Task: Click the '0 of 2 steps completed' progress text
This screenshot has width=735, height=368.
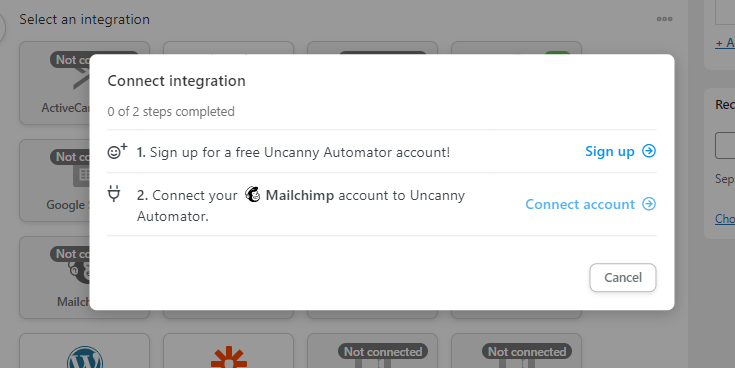Action: [x=171, y=112]
